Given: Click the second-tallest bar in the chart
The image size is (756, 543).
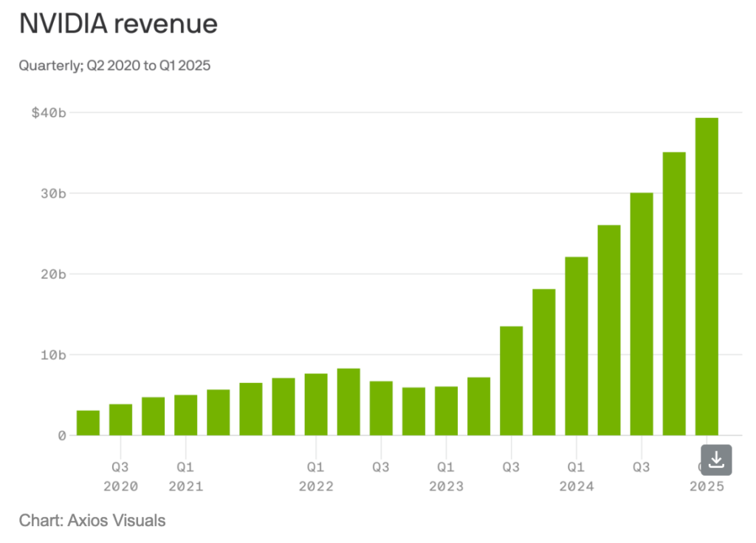Looking at the screenshot, I should [x=674, y=294].
